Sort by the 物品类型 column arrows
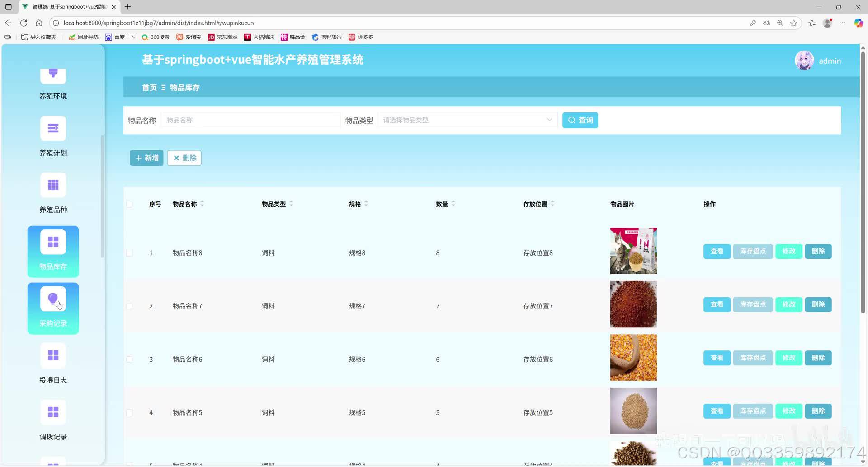Screen dimensions: 868x467 (x=291, y=204)
